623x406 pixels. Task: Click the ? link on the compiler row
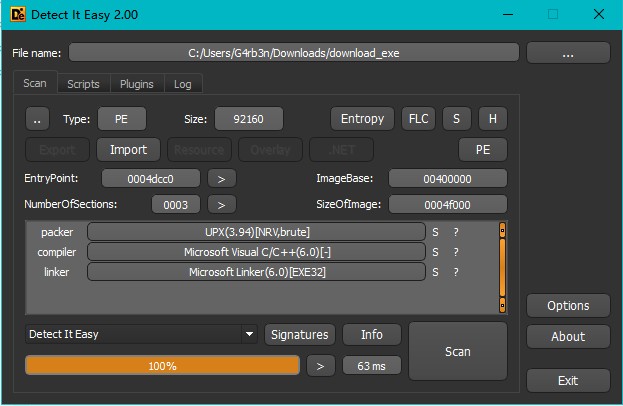456,252
